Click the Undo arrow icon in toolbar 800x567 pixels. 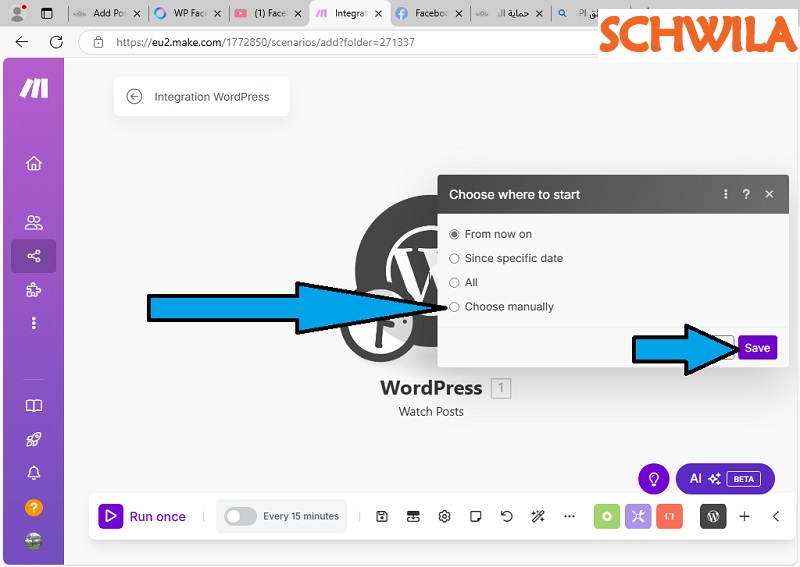pos(507,516)
